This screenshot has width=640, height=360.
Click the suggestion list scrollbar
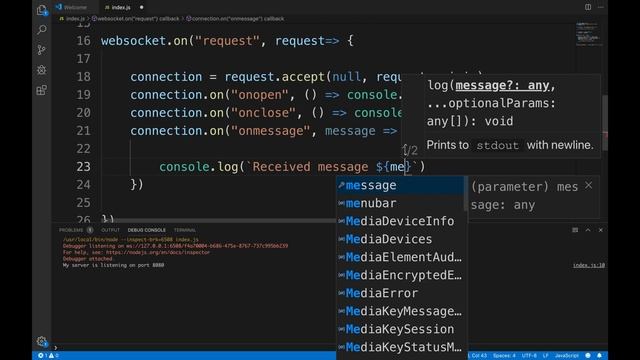466,194
